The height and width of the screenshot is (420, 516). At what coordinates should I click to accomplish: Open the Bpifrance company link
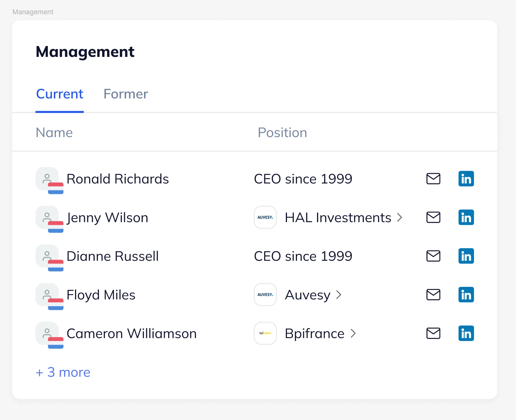point(315,333)
